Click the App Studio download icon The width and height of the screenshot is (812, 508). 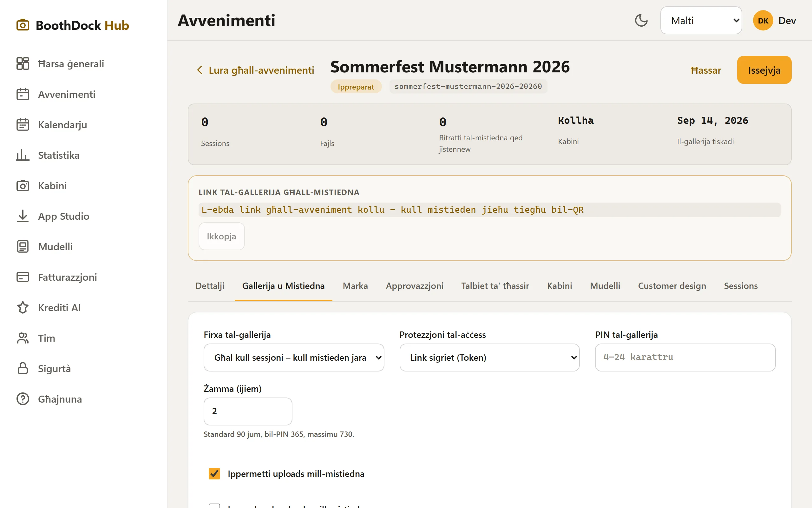tap(23, 216)
